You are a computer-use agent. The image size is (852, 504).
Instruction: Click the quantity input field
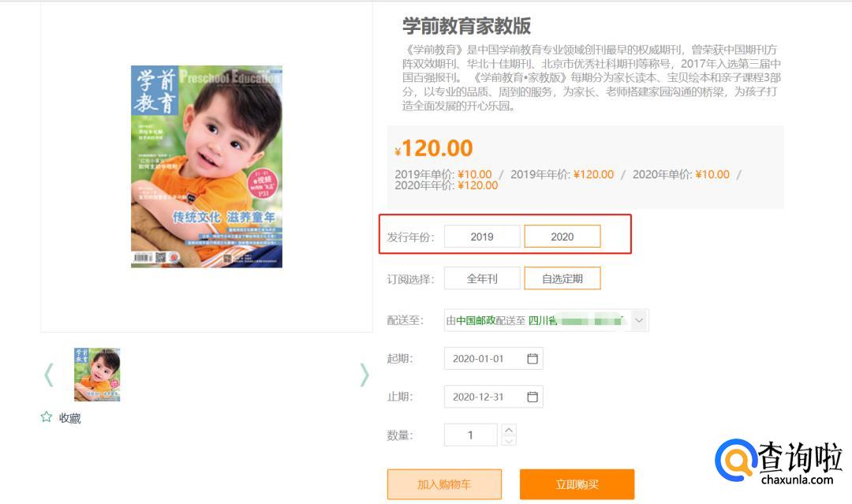click(x=471, y=435)
